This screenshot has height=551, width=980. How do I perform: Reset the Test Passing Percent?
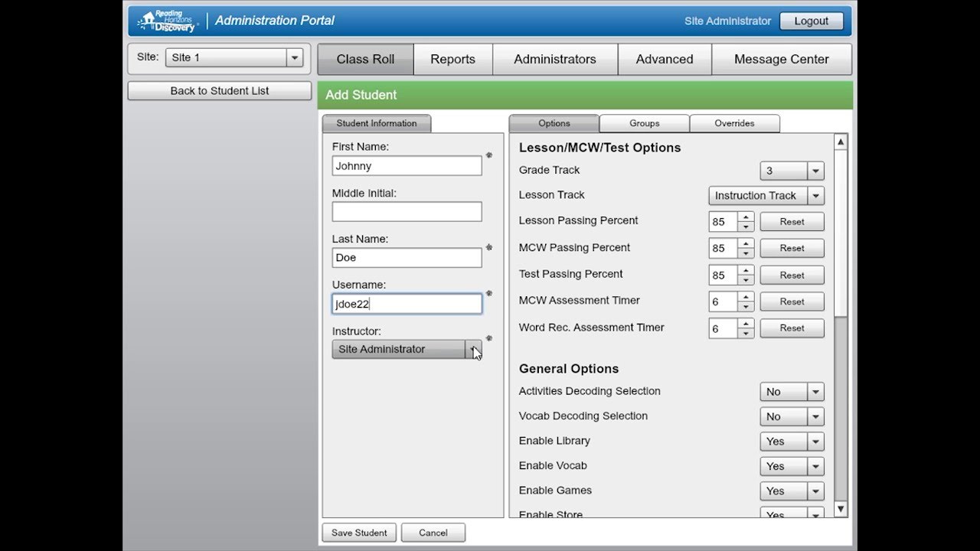792,275
